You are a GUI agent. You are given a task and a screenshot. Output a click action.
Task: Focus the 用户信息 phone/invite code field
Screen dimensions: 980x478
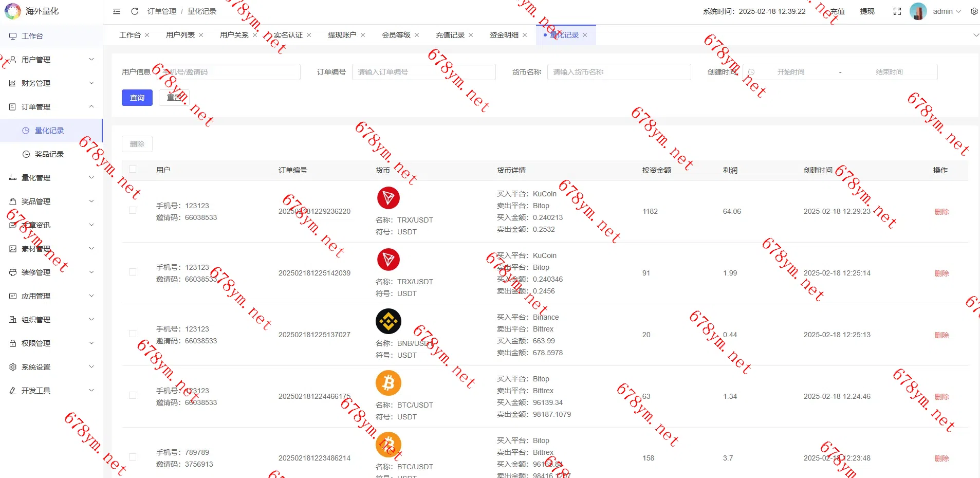(228, 72)
